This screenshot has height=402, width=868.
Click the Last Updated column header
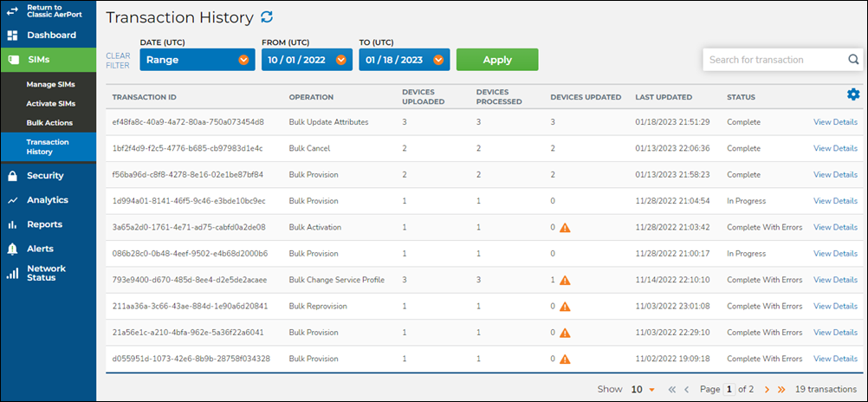coord(664,97)
